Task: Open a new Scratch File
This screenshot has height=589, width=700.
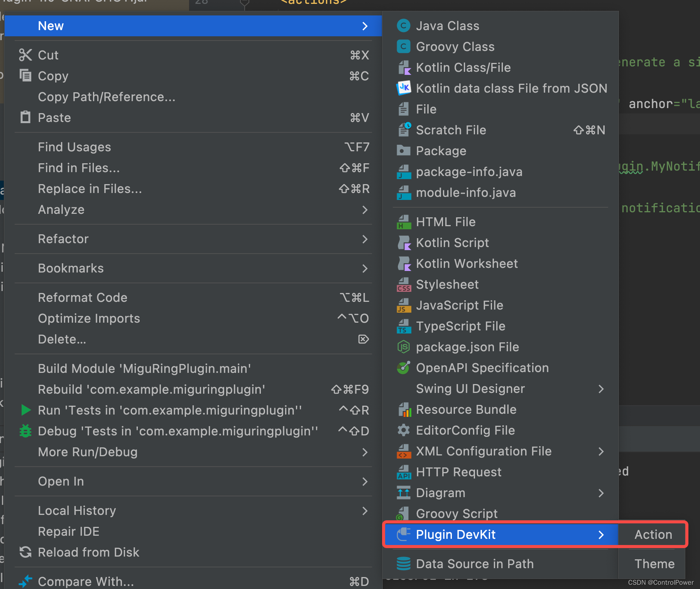Action: point(451,130)
